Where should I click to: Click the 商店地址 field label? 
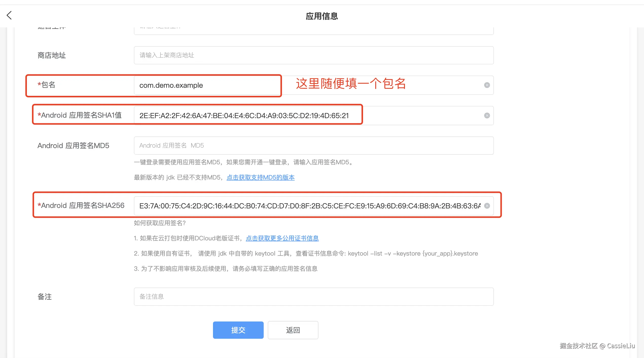click(52, 55)
